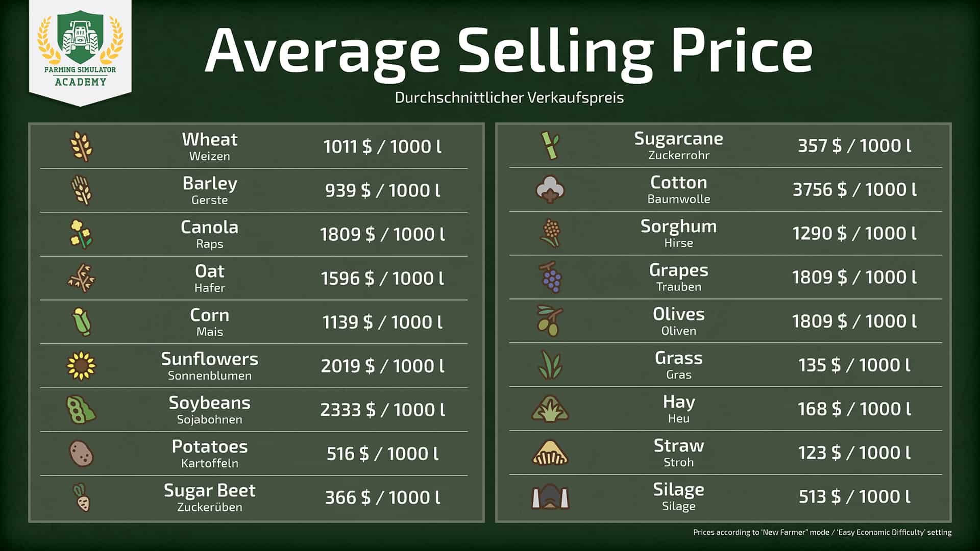Select the sunflower icon
Screen dimensions: 980x551
point(81,366)
